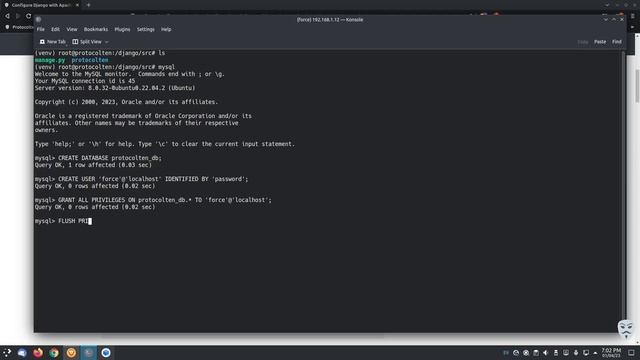Click the 'Server version: 8.0.32' line

[115, 88]
